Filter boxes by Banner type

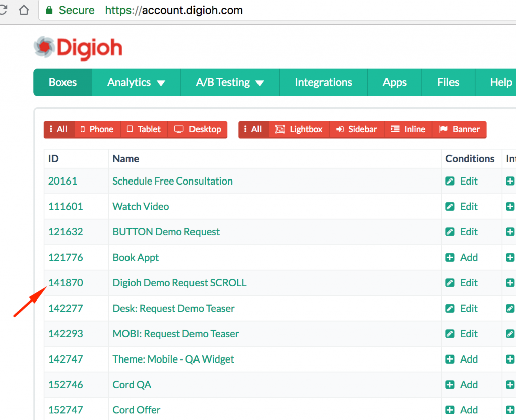tap(460, 130)
